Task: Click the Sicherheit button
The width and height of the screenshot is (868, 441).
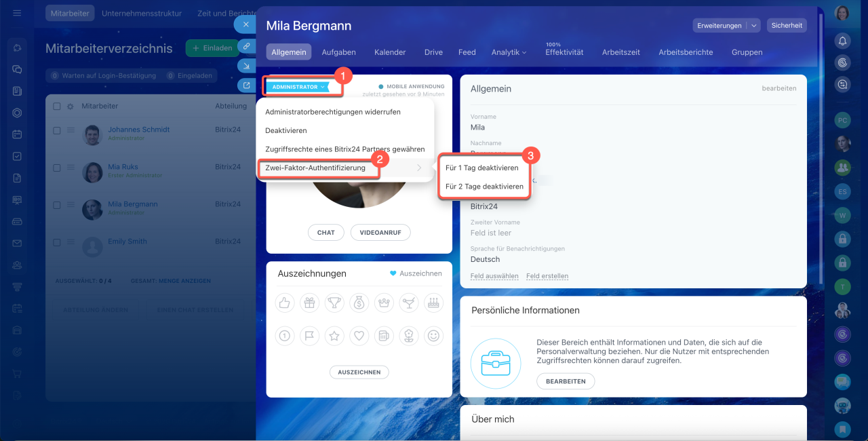Action: [787, 26]
